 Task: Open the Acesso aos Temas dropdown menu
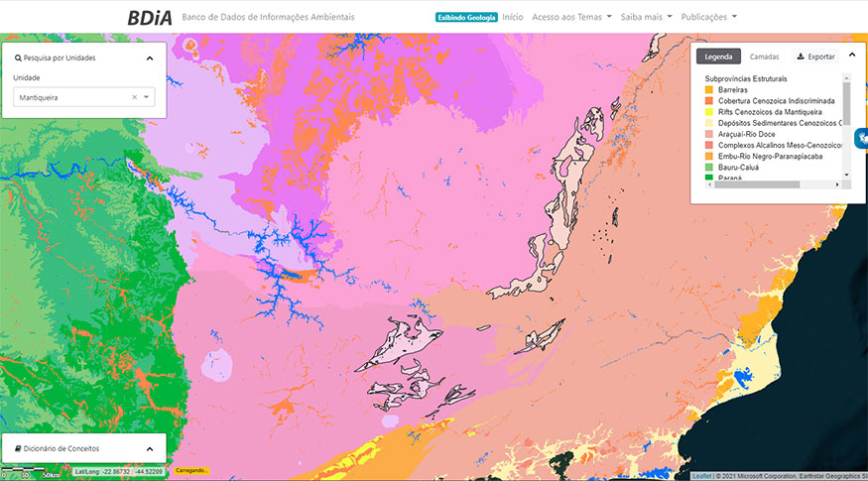pos(571,17)
